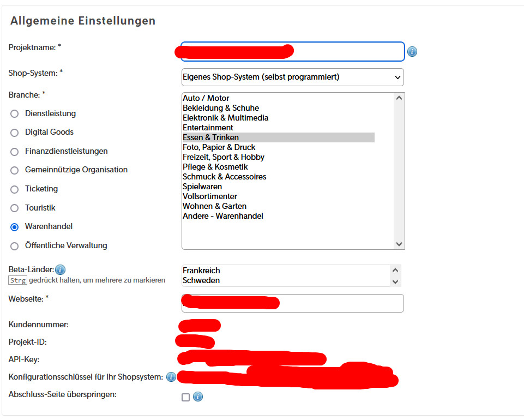
Task: Select Bekleidung & Schuhe in category list
Action: [x=221, y=108]
